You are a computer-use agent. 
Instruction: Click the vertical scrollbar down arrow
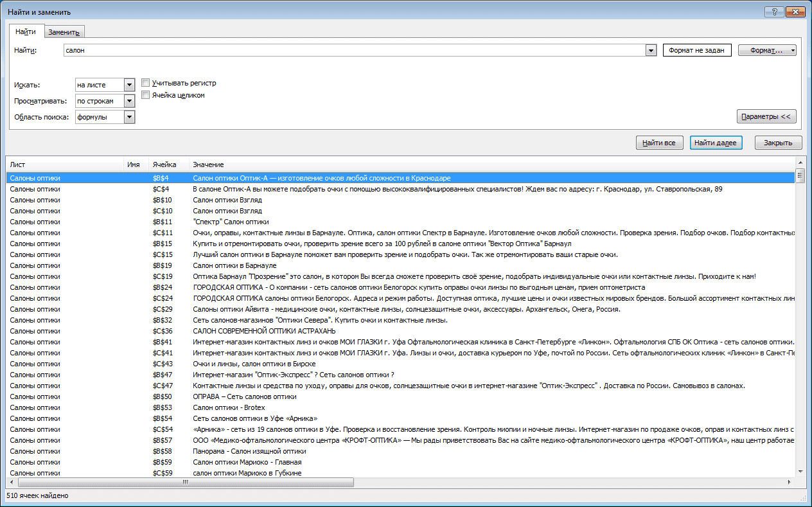click(800, 471)
